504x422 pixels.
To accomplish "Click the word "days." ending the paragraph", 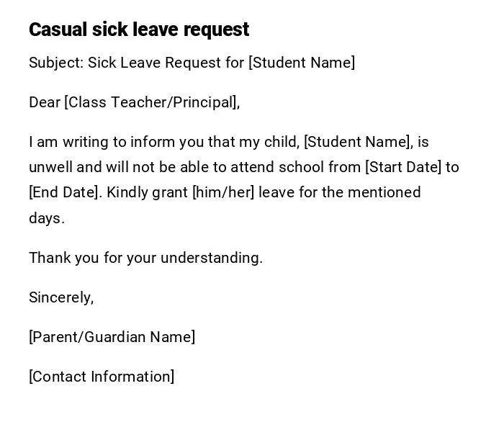I will (x=47, y=218).
